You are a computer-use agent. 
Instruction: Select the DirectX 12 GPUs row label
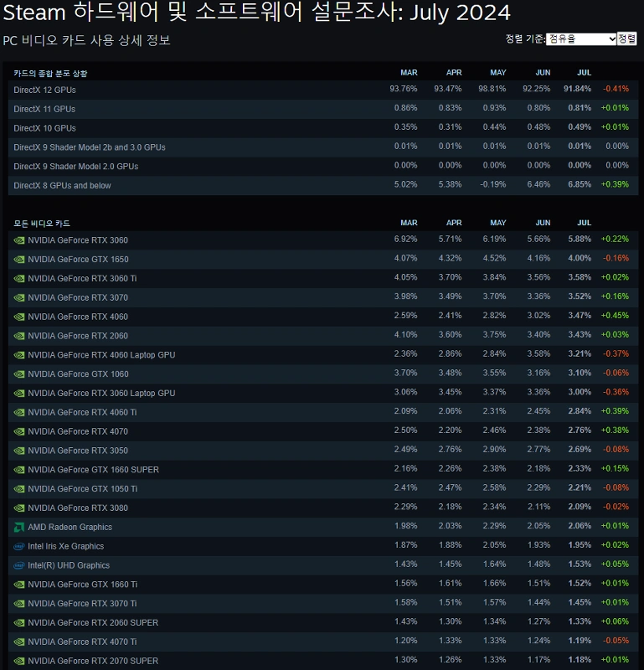click(44, 90)
